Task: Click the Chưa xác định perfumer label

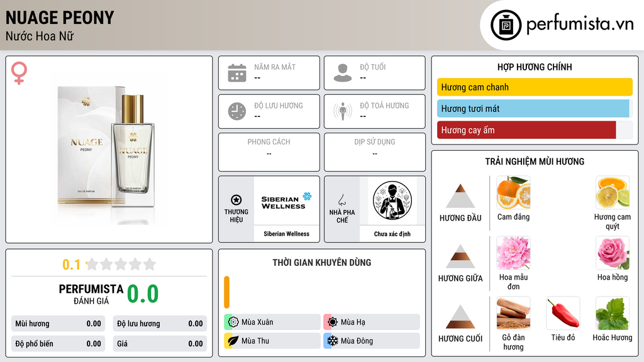Action: [x=392, y=234]
